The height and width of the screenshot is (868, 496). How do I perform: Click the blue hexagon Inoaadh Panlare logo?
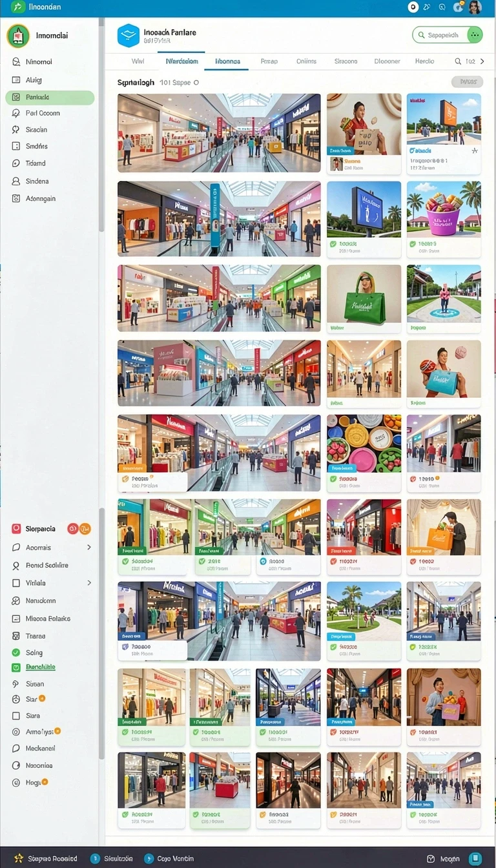pyautogui.click(x=128, y=36)
